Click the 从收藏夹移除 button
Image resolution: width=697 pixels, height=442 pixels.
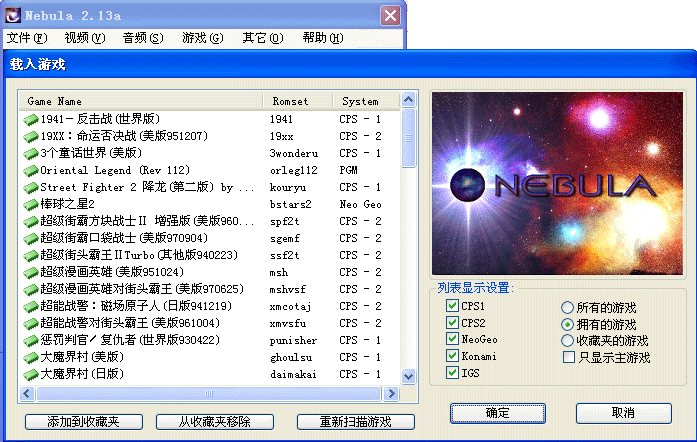[x=215, y=422]
